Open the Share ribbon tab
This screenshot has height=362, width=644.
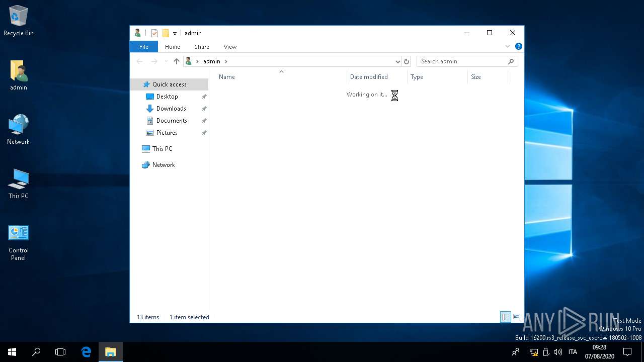(202, 47)
